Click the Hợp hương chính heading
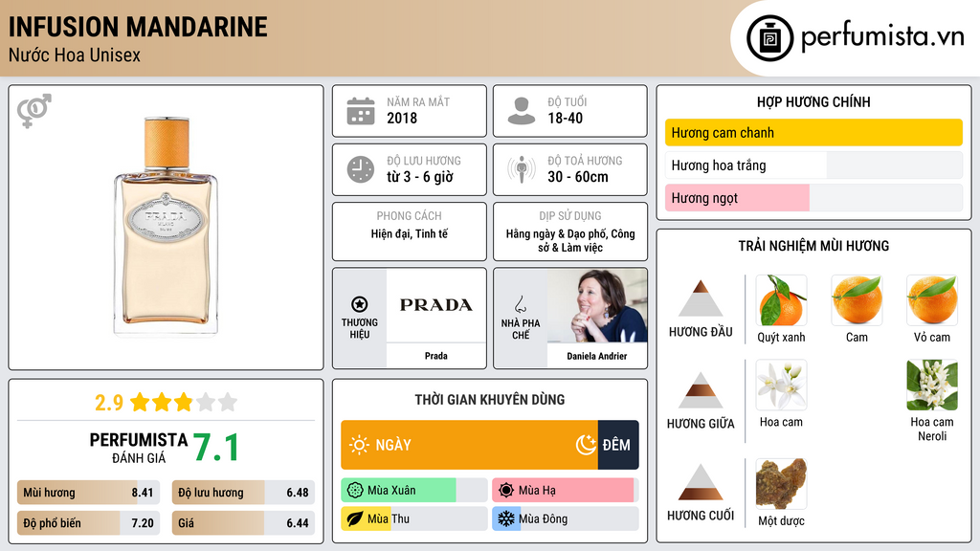 pos(813,101)
